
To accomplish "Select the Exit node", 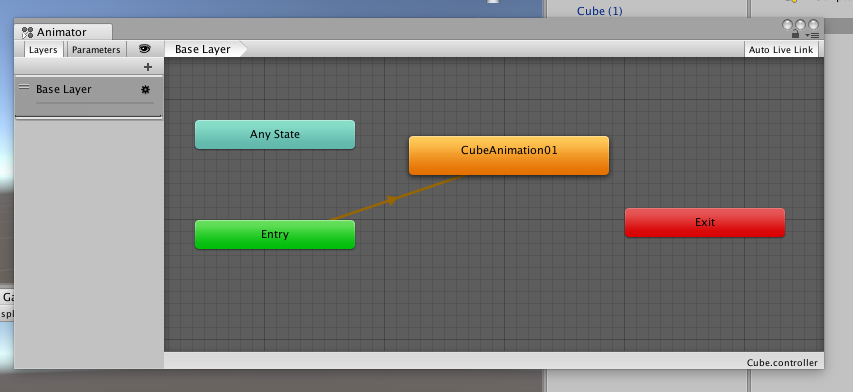I will coord(705,222).
